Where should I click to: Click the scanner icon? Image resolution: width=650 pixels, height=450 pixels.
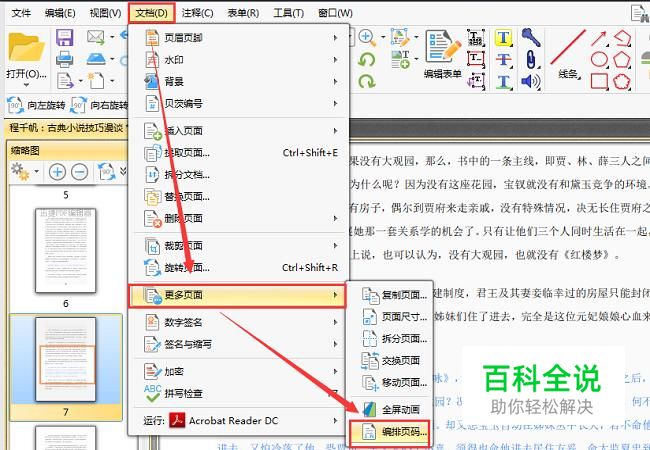coord(96,59)
